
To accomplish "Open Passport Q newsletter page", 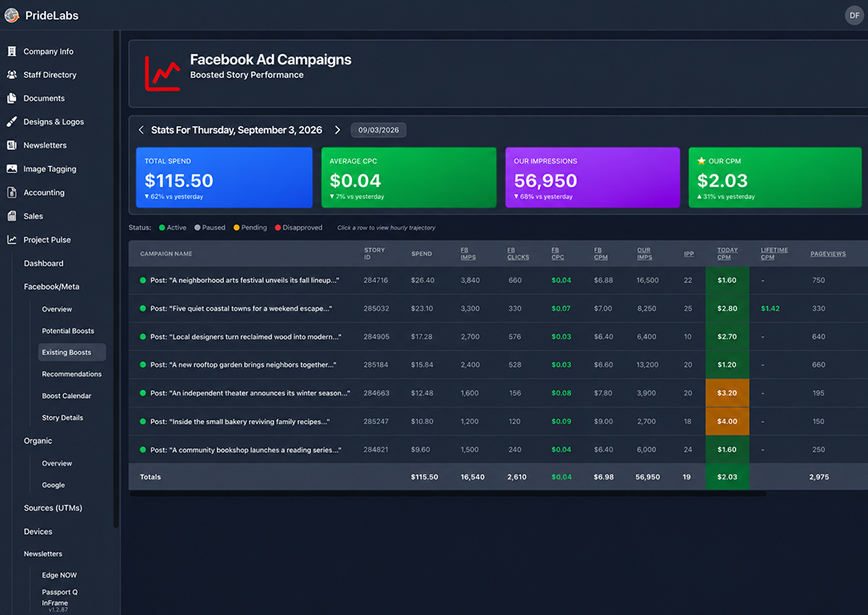I will (x=60, y=592).
